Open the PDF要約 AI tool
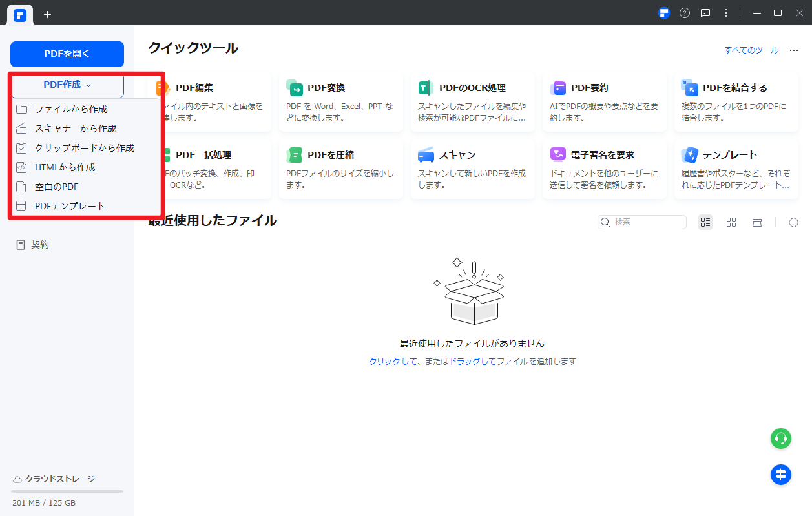Viewport: 812px width, 516px height. [605, 102]
